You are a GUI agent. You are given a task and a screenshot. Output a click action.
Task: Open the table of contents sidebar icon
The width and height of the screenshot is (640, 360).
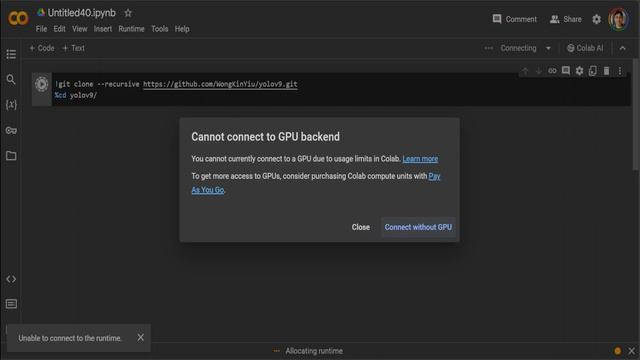click(x=11, y=54)
